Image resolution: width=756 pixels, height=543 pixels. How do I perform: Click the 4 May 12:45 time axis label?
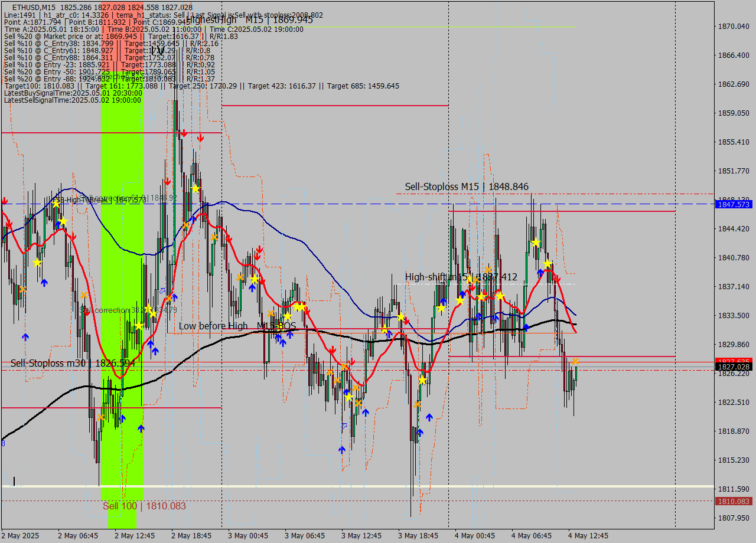pos(588,536)
